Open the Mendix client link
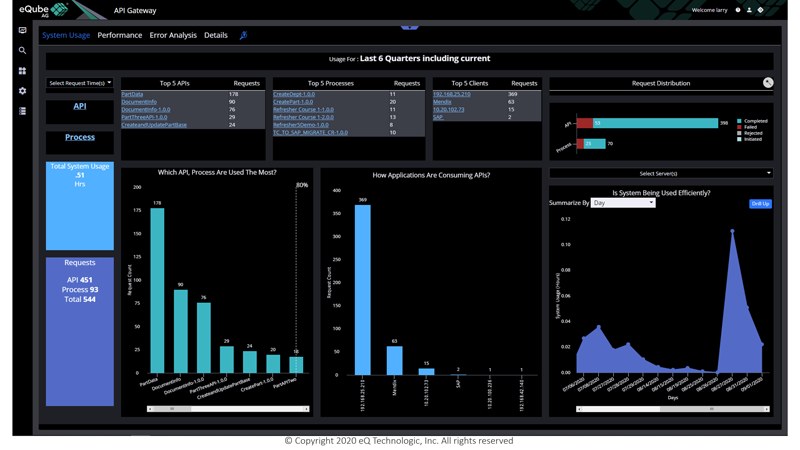The height and width of the screenshot is (450, 800). click(442, 102)
